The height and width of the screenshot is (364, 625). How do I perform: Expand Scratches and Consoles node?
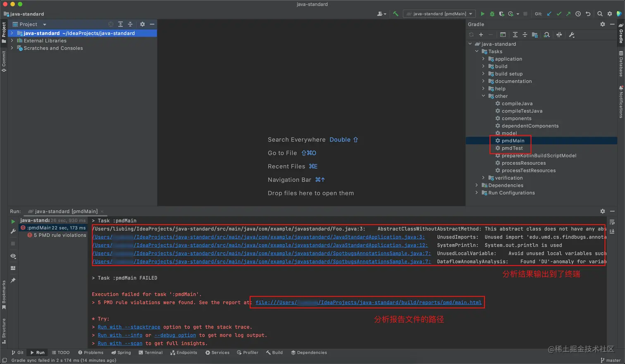12,48
